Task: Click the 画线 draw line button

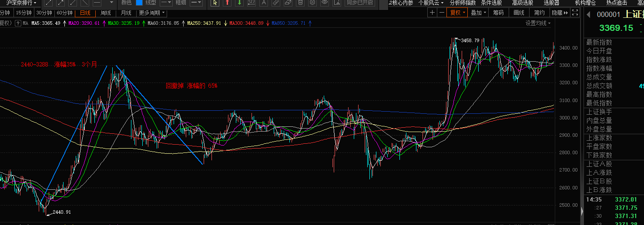Action: tap(519, 13)
